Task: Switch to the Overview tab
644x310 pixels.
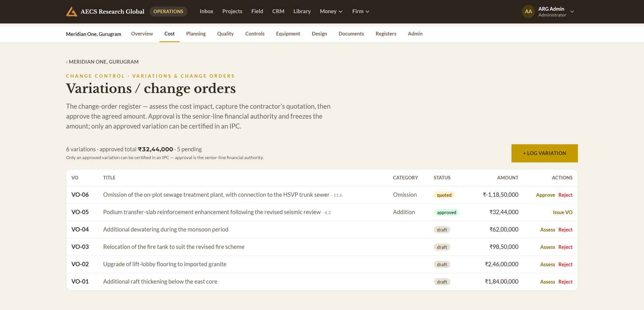Action: pyautogui.click(x=142, y=34)
